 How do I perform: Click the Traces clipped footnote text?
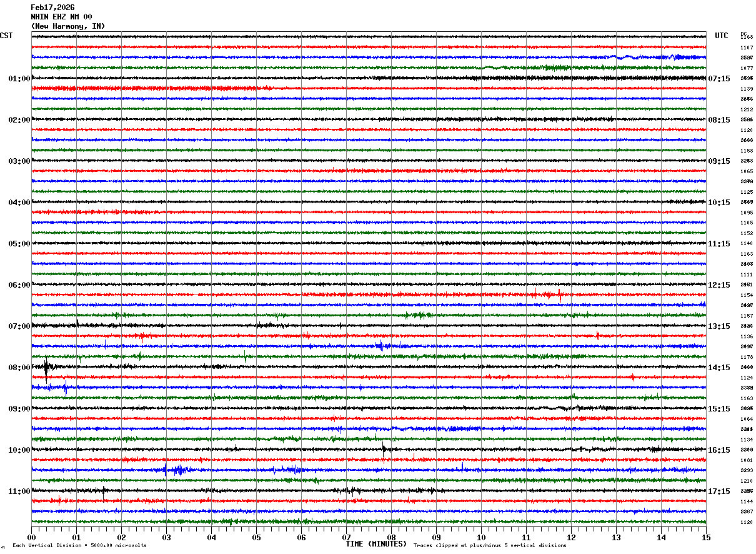click(x=490, y=545)
